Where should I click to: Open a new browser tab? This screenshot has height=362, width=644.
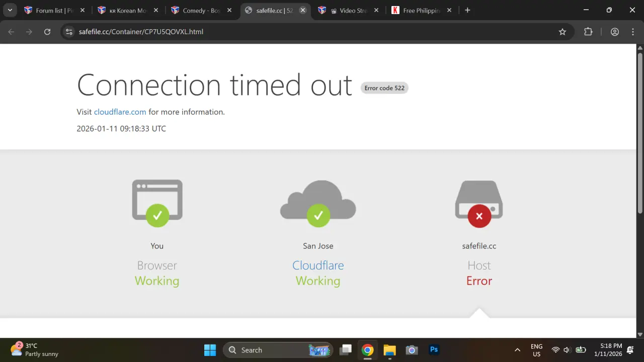point(467,10)
